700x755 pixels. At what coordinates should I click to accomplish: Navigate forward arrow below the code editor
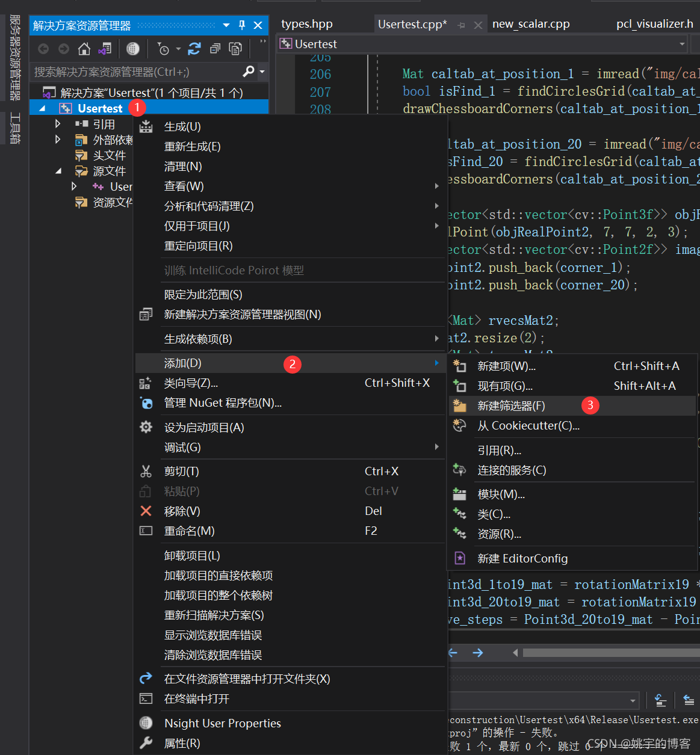[x=478, y=653]
